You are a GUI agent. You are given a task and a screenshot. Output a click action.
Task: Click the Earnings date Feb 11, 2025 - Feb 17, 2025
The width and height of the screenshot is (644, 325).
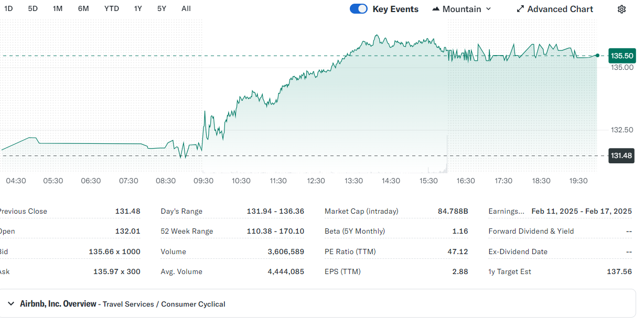582,211
